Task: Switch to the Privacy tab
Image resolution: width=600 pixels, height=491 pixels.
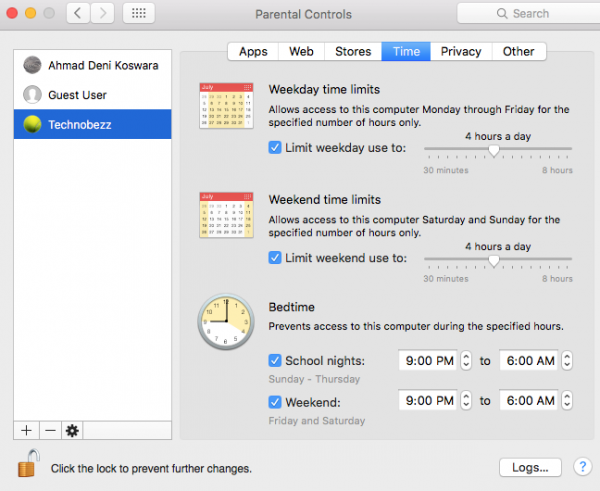Action: click(460, 51)
